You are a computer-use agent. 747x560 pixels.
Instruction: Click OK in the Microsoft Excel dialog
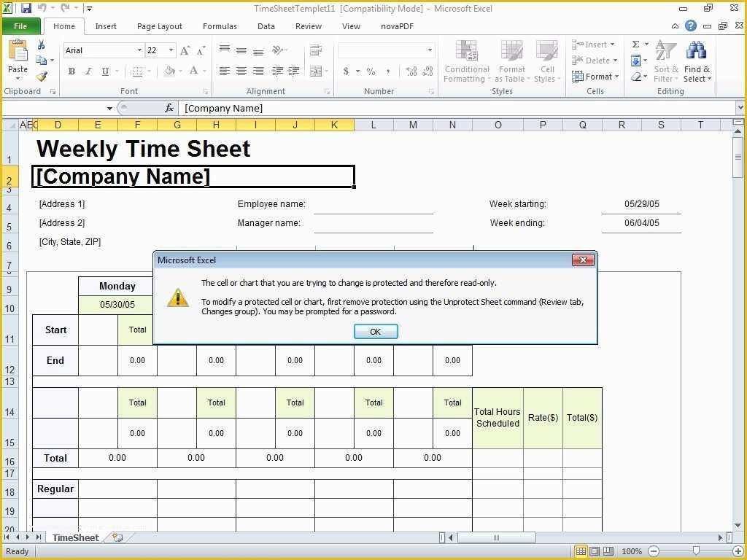(x=376, y=332)
